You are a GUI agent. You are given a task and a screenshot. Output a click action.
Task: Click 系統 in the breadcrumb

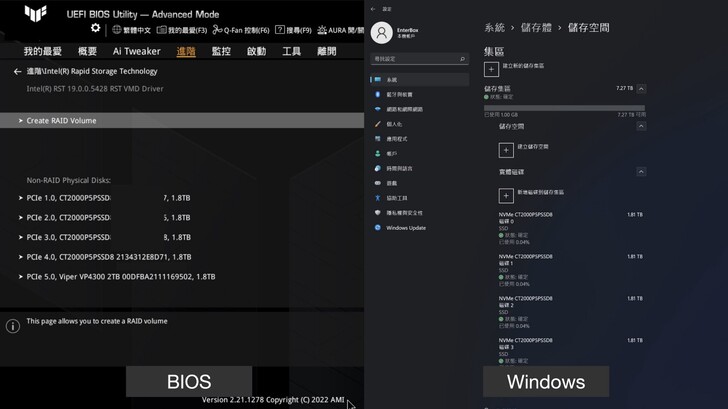point(494,28)
